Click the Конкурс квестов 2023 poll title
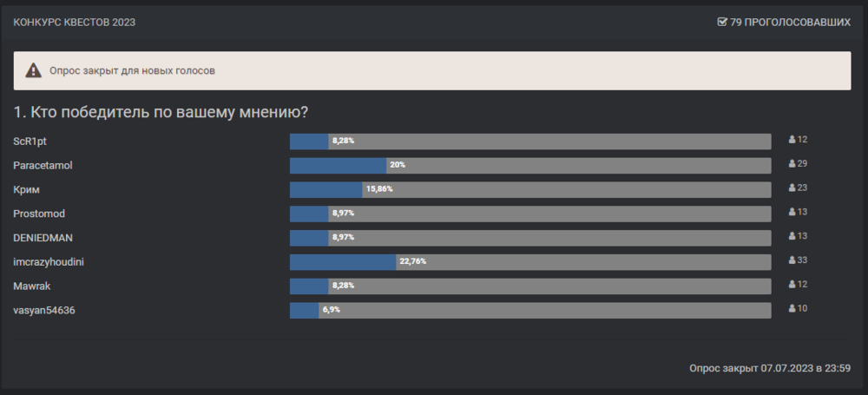Viewport: 868px width, 395px height. tap(75, 22)
